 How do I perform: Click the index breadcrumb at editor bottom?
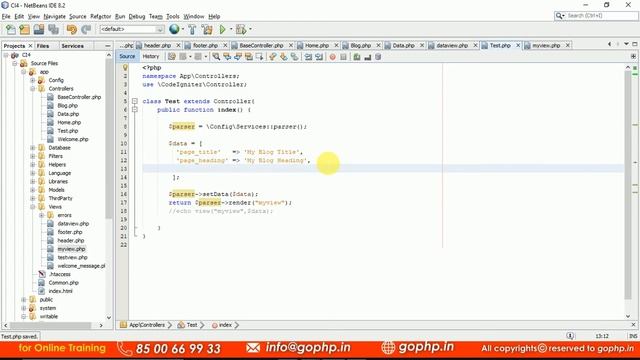pyautogui.click(x=225, y=325)
